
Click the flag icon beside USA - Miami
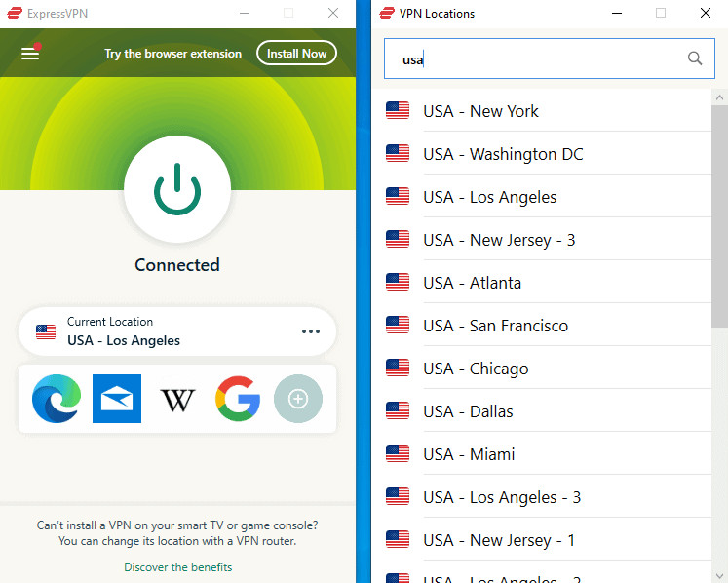398,453
